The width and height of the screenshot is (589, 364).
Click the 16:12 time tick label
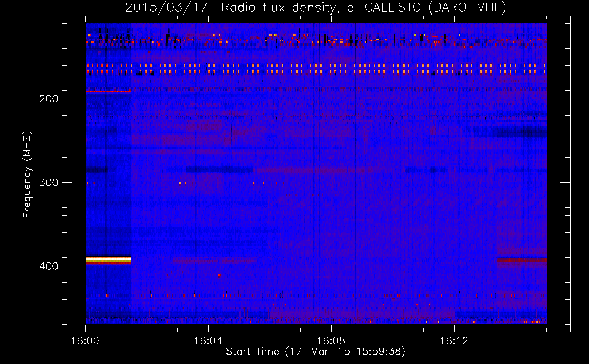[454, 341]
